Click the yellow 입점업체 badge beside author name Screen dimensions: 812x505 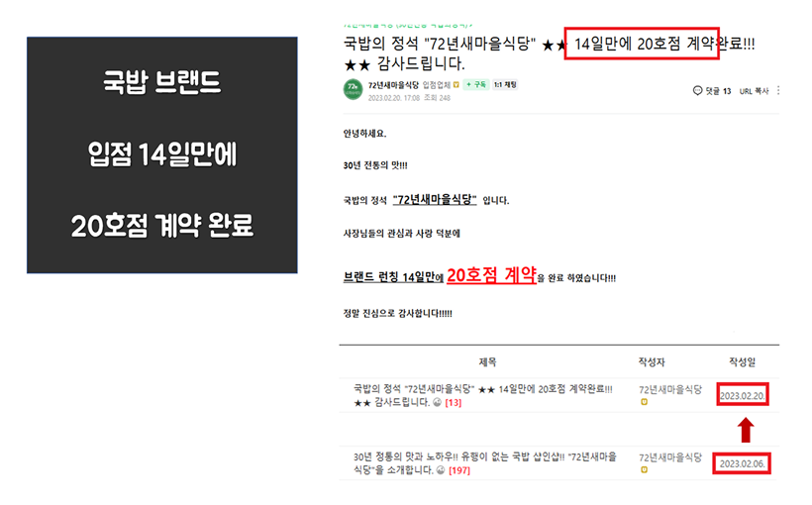point(456,85)
